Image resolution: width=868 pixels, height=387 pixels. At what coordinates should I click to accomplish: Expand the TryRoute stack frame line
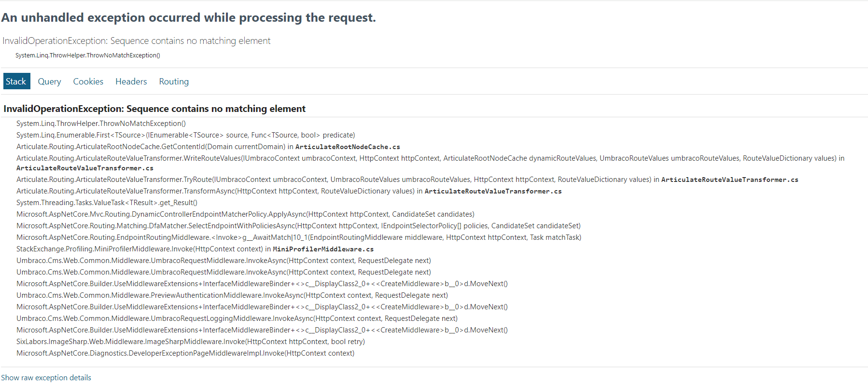click(x=407, y=180)
